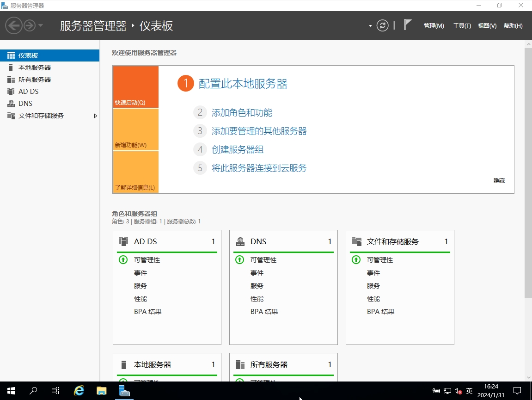Click the 创建服务器组 link
This screenshot has width=532, height=400.
click(x=238, y=149)
